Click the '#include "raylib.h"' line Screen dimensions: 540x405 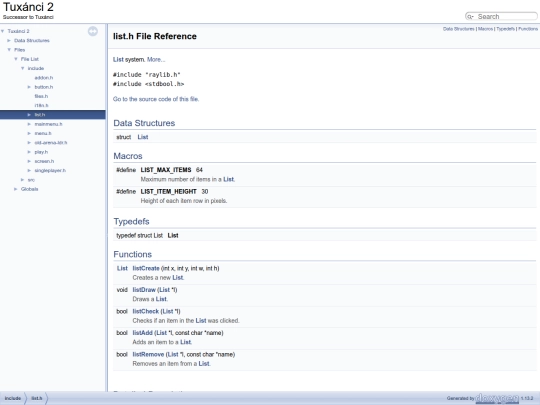[147, 75]
